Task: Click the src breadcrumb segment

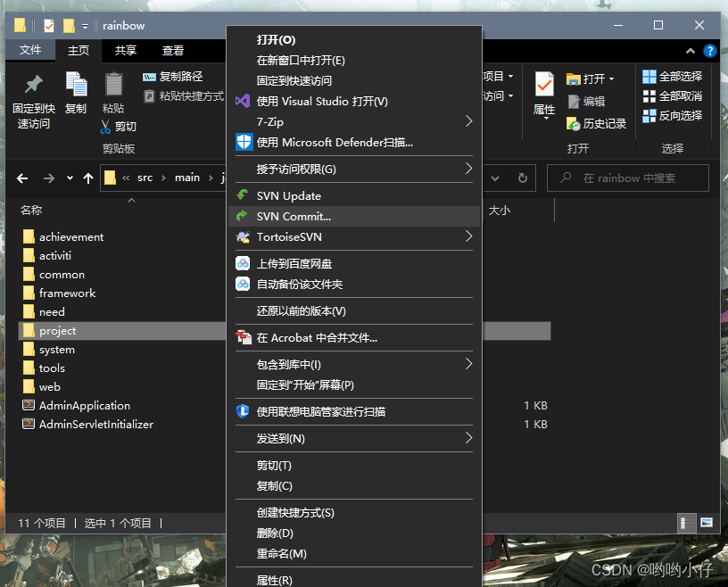Action: tap(145, 178)
